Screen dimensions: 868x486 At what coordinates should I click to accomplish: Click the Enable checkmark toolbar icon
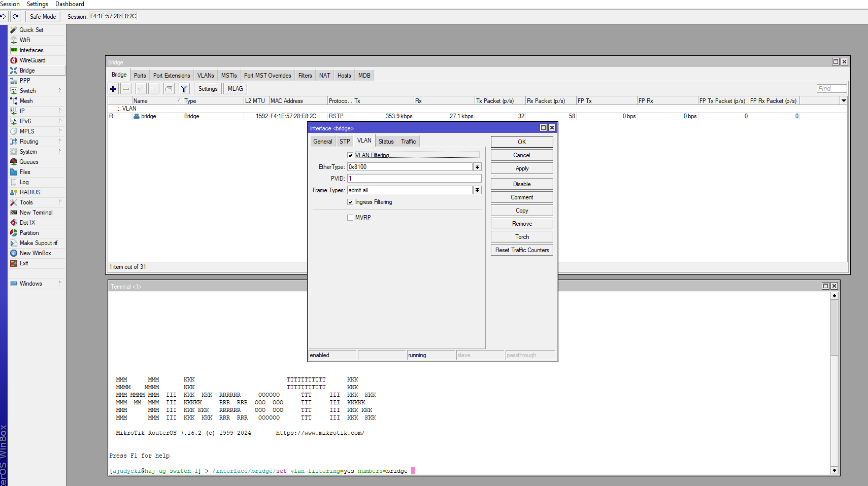pos(141,89)
